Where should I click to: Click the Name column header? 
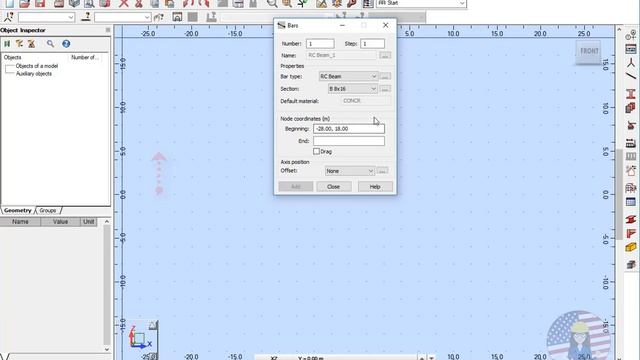click(20, 222)
